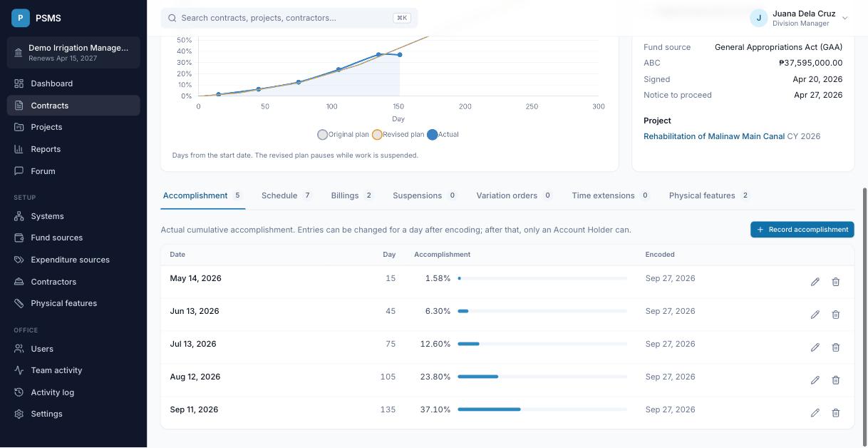Viewport: 868px width, 448px height.
Task: Delete the Sep 11, 2026 accomplishment entry
Action: 836,413
